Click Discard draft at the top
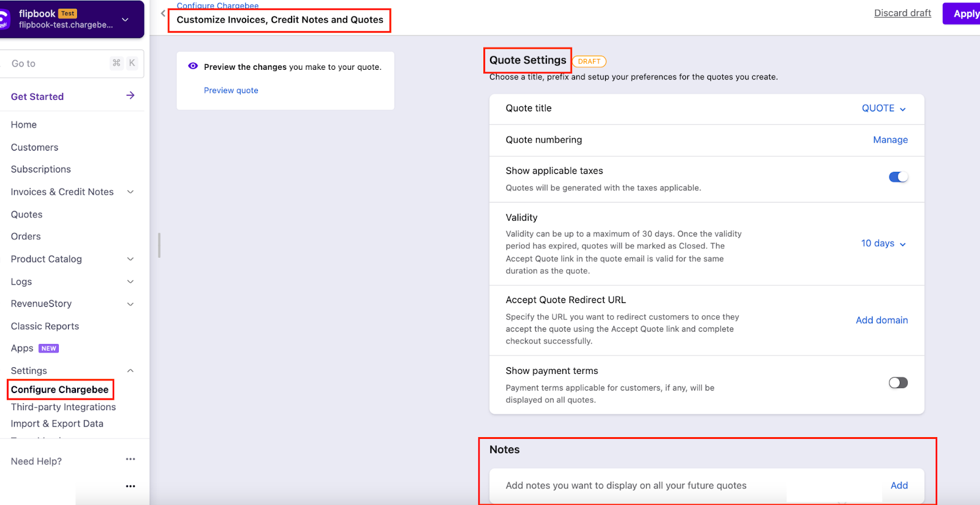Viewport: 980px width, 505px height. pyautogui.click(x=902, y=13)
